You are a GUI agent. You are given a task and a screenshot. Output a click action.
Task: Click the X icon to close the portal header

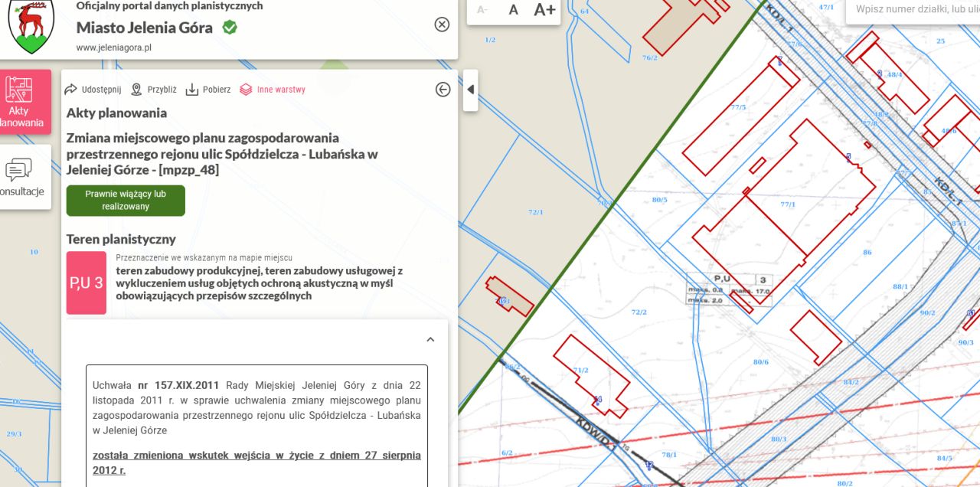pyautogui.click(x=442, y=24)
